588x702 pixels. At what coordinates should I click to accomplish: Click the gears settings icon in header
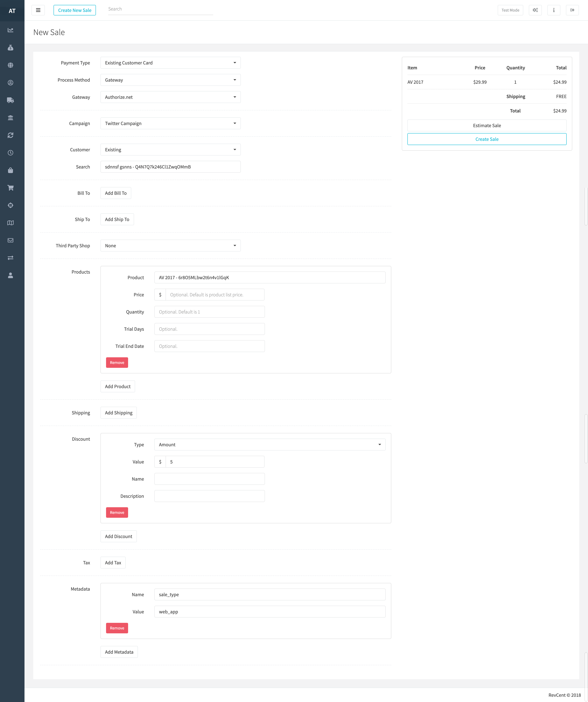point(535,10)
